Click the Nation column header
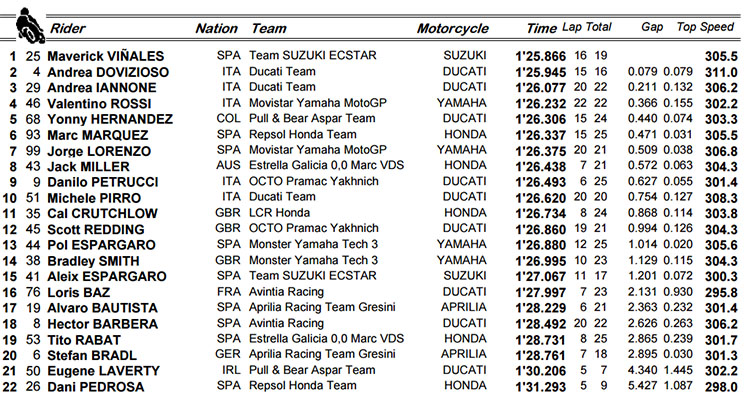 coord(216,29)
